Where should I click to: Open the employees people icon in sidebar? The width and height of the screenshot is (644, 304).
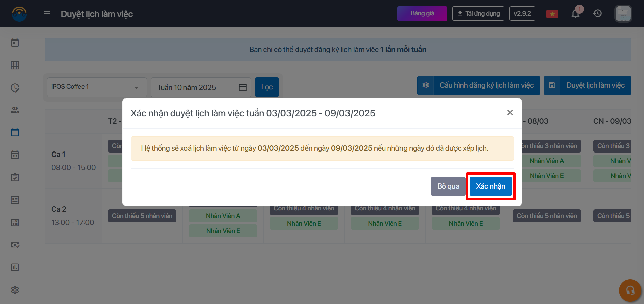[15, 110]
